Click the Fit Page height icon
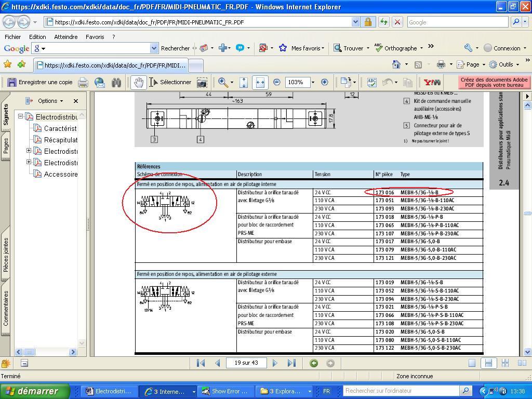Screen dimensions: 532x399 point(244,83)
